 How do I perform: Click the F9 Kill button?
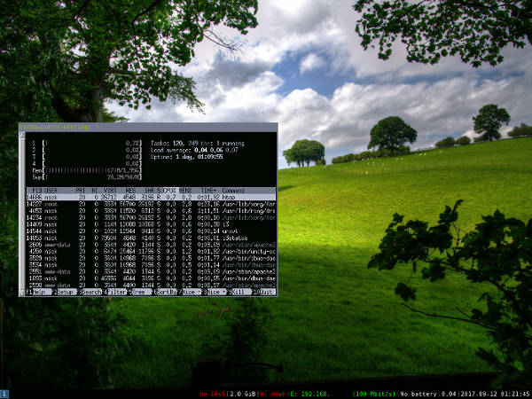[x=240, y=292]
